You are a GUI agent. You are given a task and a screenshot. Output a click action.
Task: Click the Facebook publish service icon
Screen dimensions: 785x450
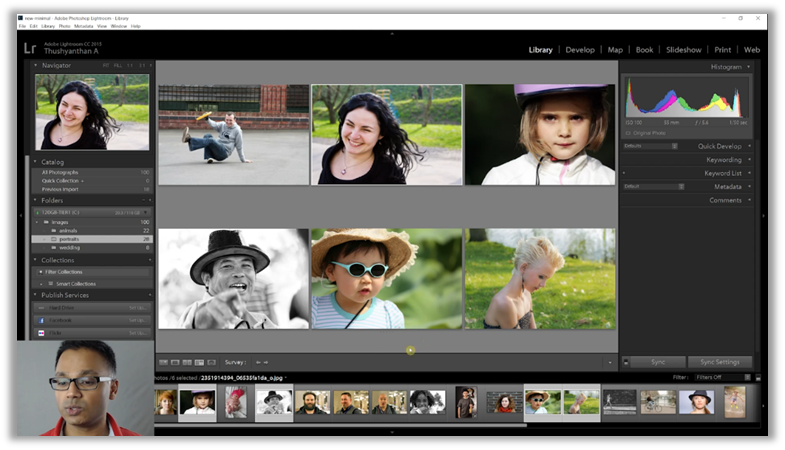point(41,320)
